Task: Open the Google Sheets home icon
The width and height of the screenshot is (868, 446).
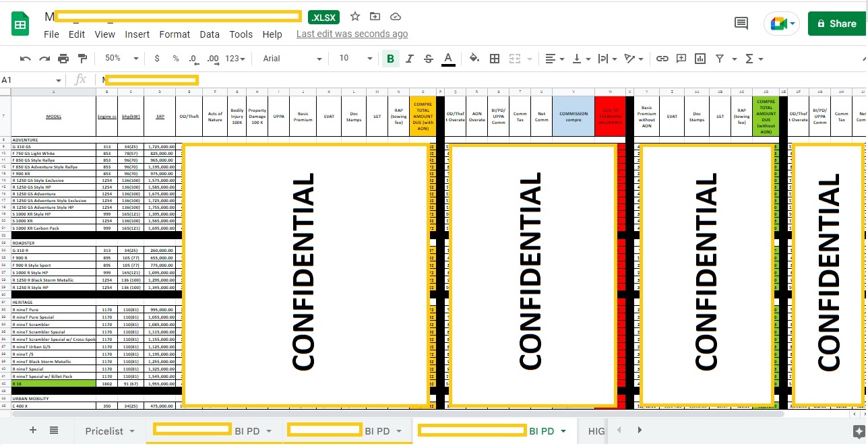Action: (20, 25)
